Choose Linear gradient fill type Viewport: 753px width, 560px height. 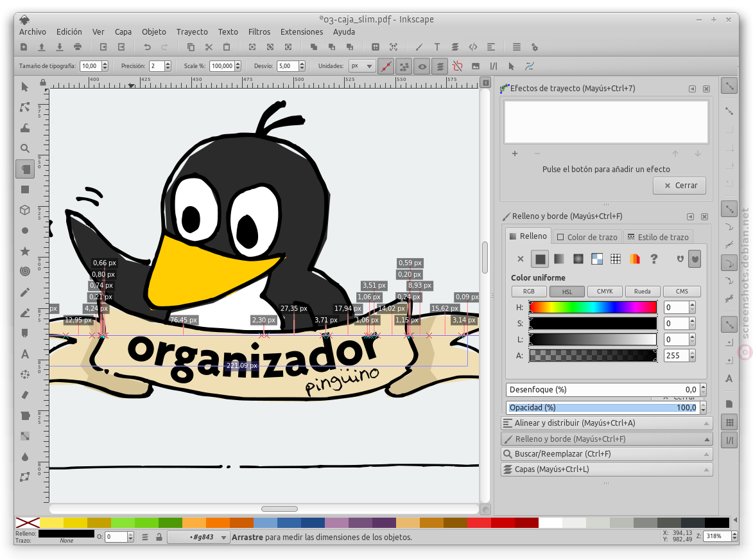[559, 259]
